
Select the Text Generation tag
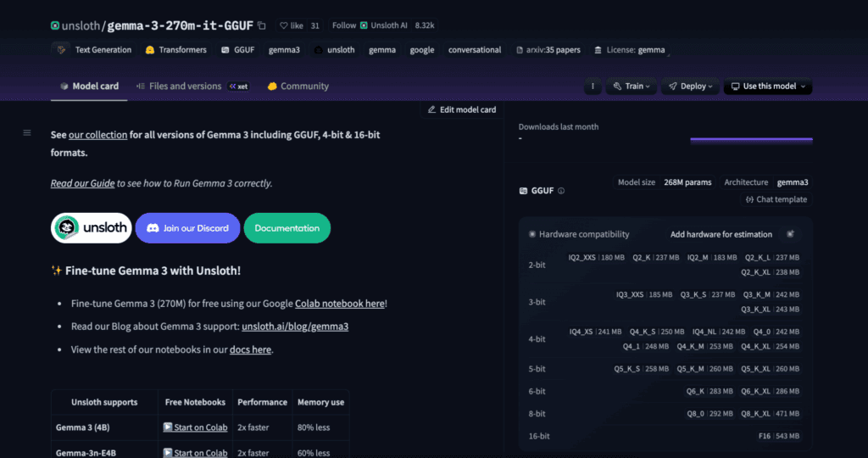tap(94, 50)
